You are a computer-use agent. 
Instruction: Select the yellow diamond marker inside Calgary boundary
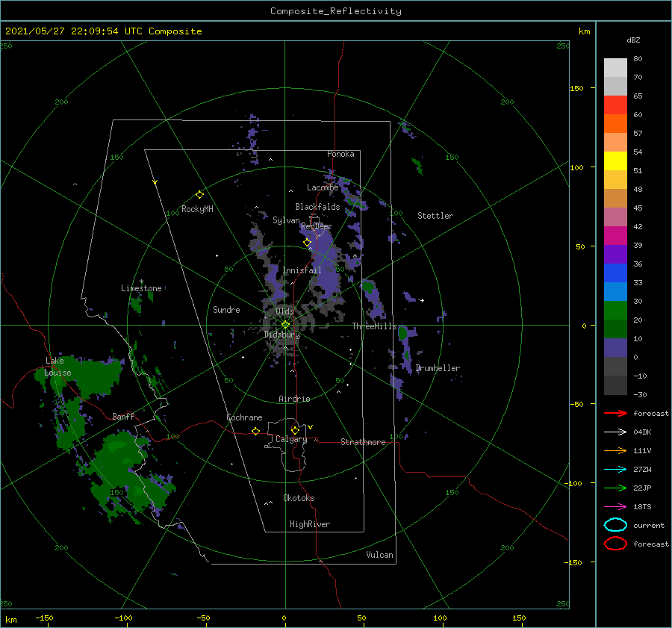pyautogui.click(x=295, y=430)
